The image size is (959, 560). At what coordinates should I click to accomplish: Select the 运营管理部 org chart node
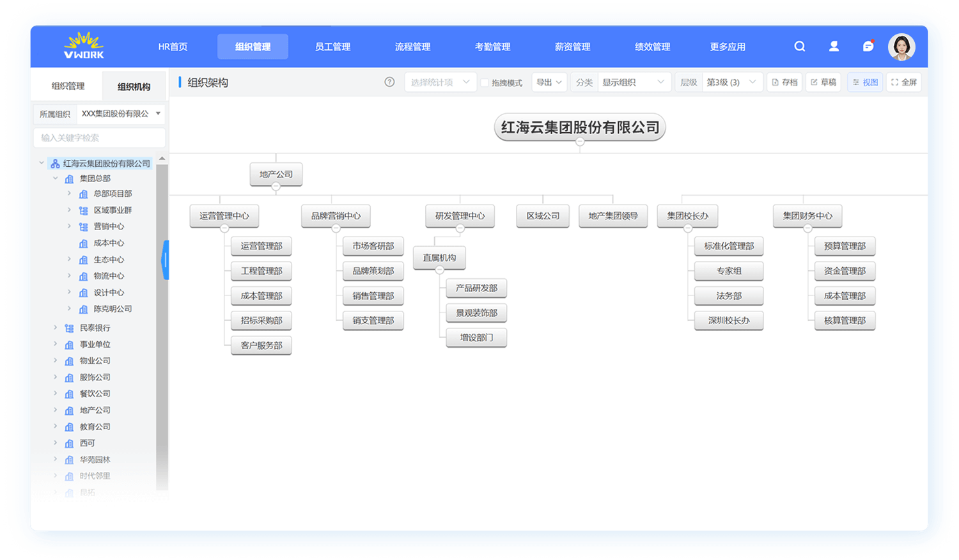pos(261,246)
